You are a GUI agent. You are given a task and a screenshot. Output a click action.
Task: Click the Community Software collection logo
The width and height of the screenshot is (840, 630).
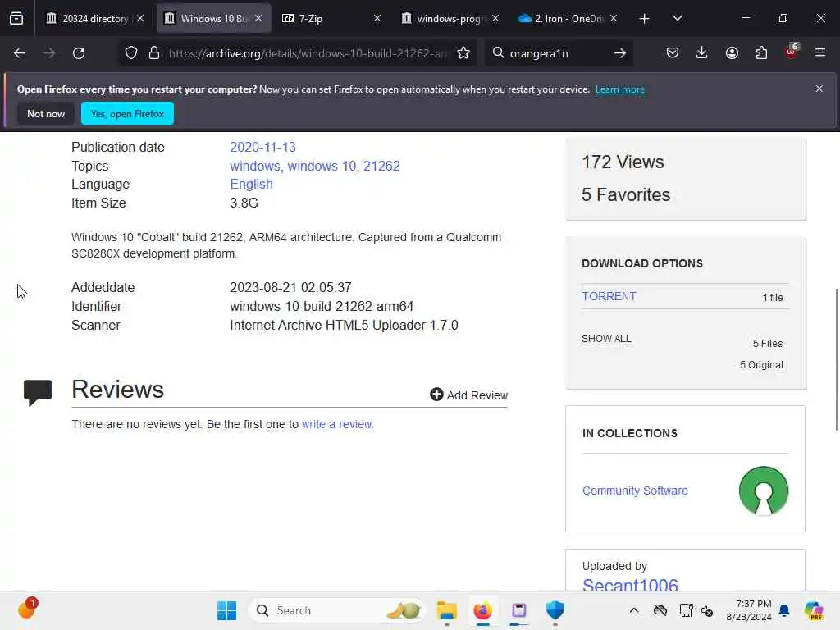coord(764,491)
